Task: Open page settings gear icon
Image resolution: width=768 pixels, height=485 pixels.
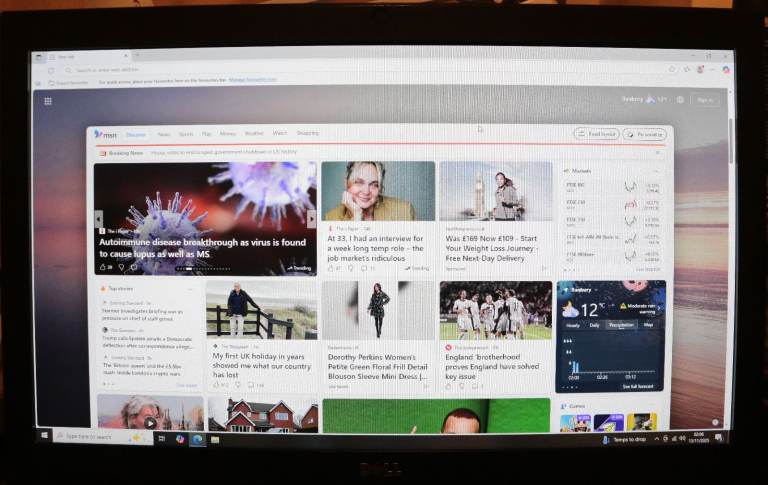Action: (x=680, y=100)
